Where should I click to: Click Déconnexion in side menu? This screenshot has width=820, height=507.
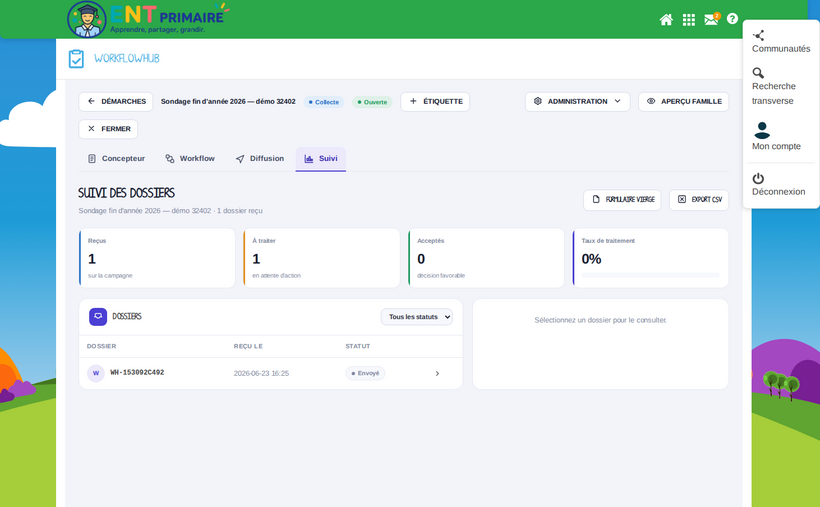tap(778, 185)
